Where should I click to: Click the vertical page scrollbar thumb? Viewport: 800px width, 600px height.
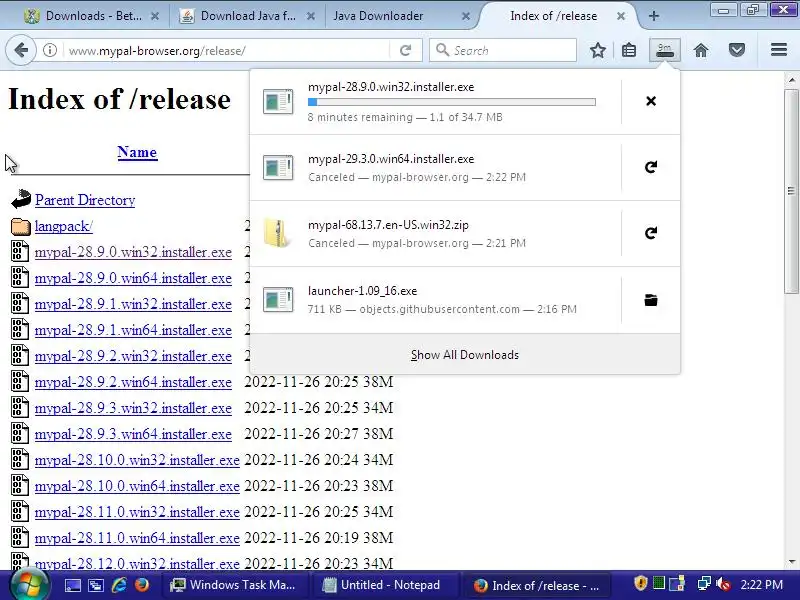coord(791,191)
